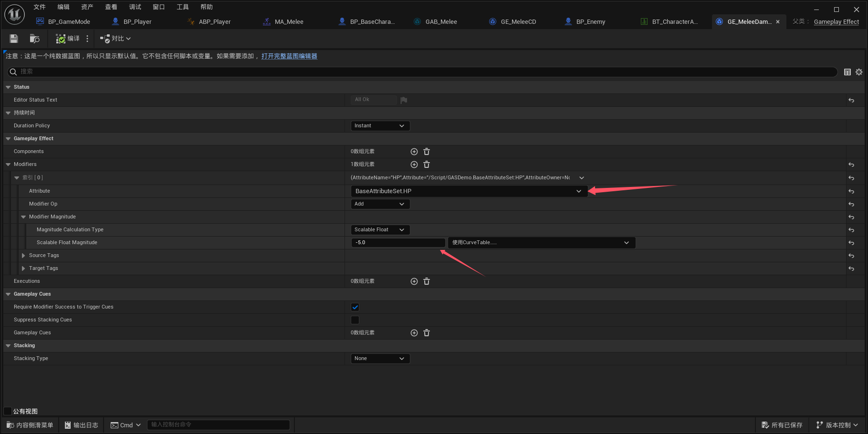Empty the Modifiers array with trash icon
This screenshot has width=868, height=434.
pyautogui.click(x=427, y=165)
